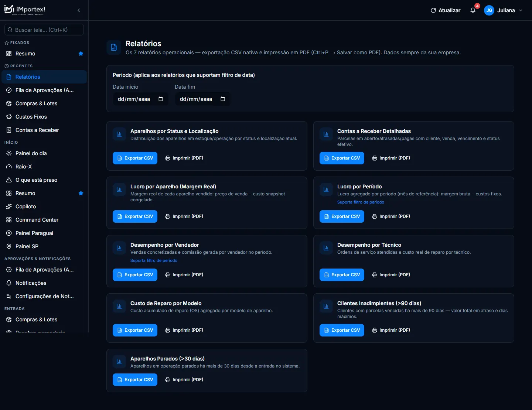532x410 pixels.
Task: Click the Lucro por Período chart icon
Action: click(326, 189)
